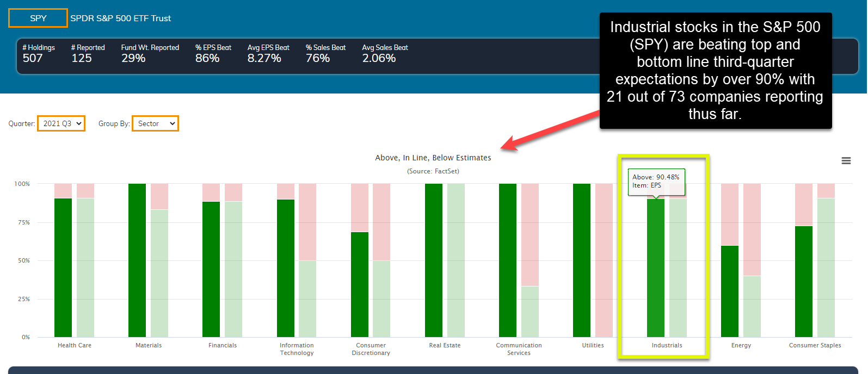Select pink EPS segment above Consumer Discretionary bar
The height and width of the screenshot is (374, 868).
[360, 208]
